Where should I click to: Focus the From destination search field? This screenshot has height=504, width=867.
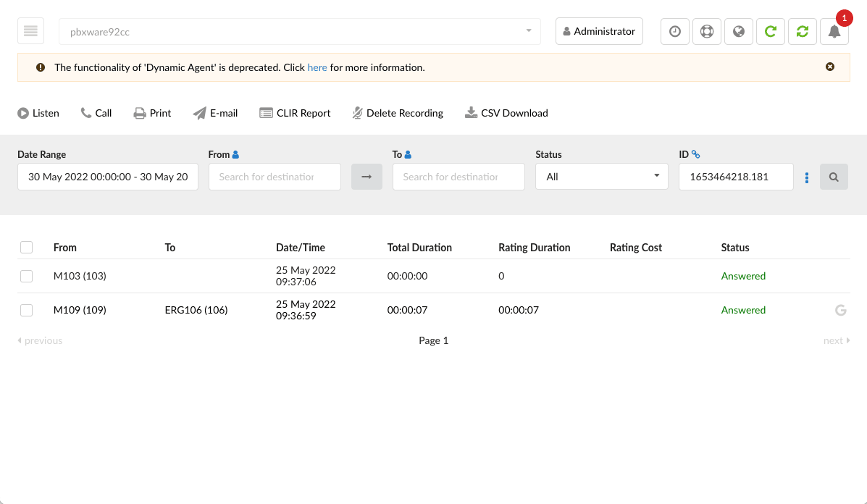pos(275,177)
